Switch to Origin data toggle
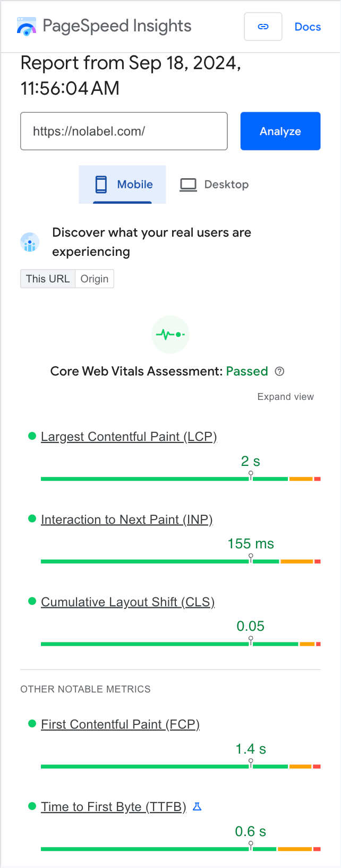 (95, 279)
